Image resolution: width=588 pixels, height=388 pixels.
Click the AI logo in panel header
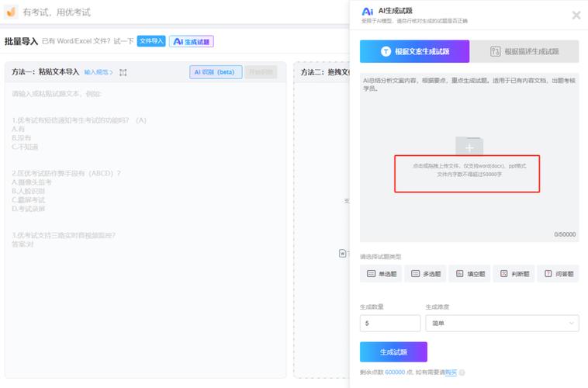pos(368,12)
